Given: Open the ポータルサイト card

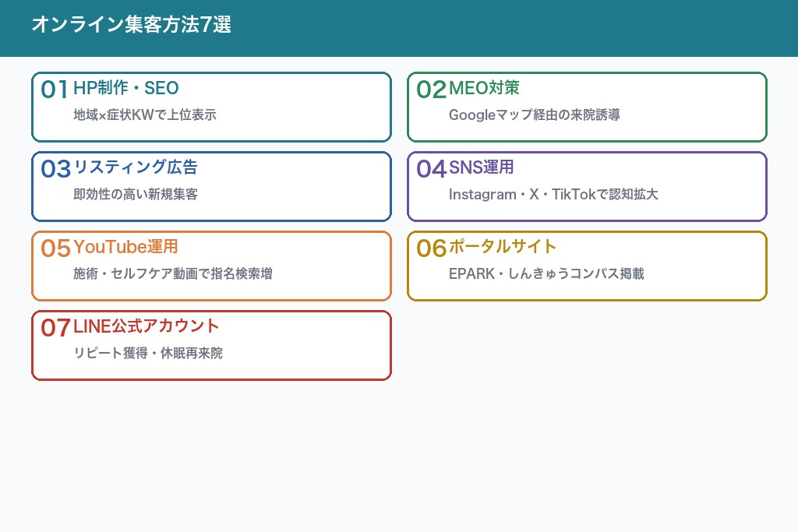Looking at the screenshot, I should [x=587, y=265].
